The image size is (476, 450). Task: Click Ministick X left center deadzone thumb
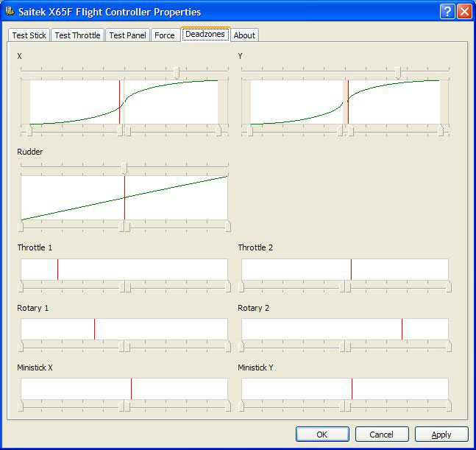point(121,407)
